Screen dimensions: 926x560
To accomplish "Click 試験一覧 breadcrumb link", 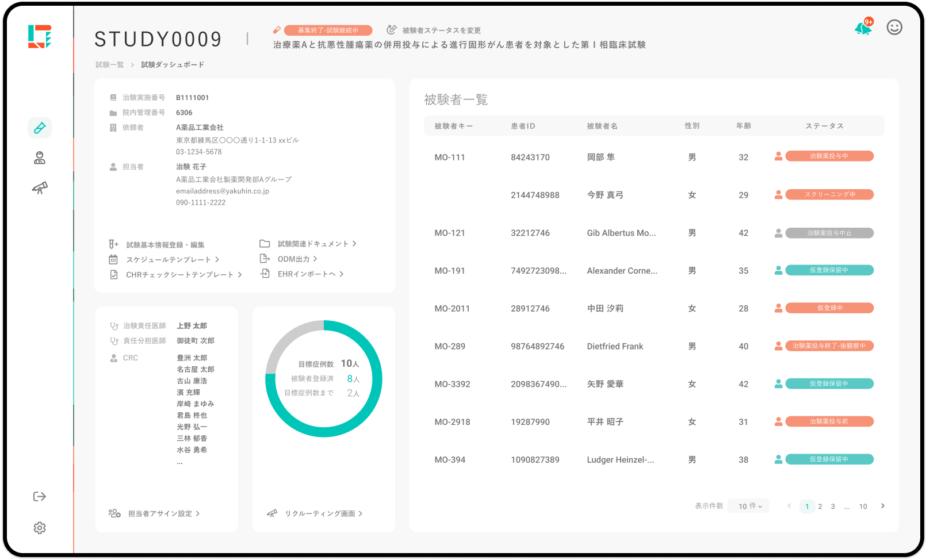I will [109, 65].
